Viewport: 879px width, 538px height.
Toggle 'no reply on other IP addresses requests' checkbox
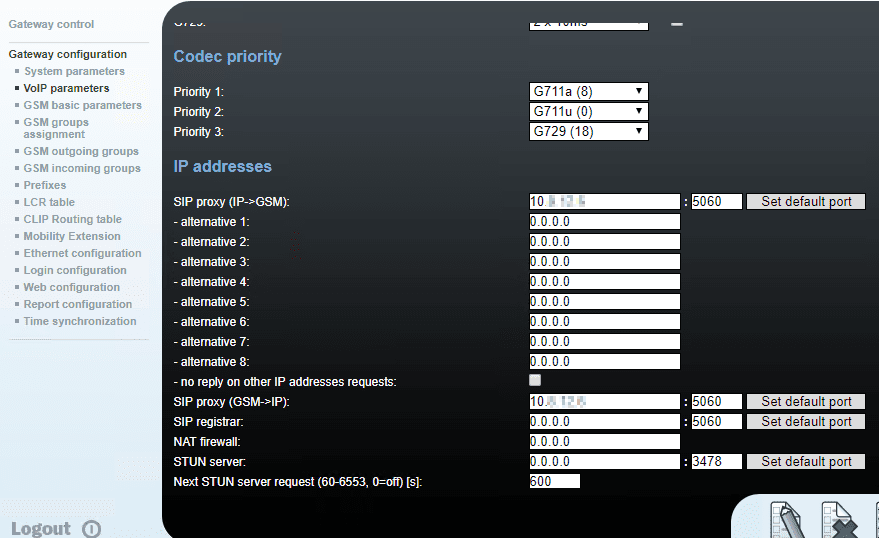[x=535, y=381]
